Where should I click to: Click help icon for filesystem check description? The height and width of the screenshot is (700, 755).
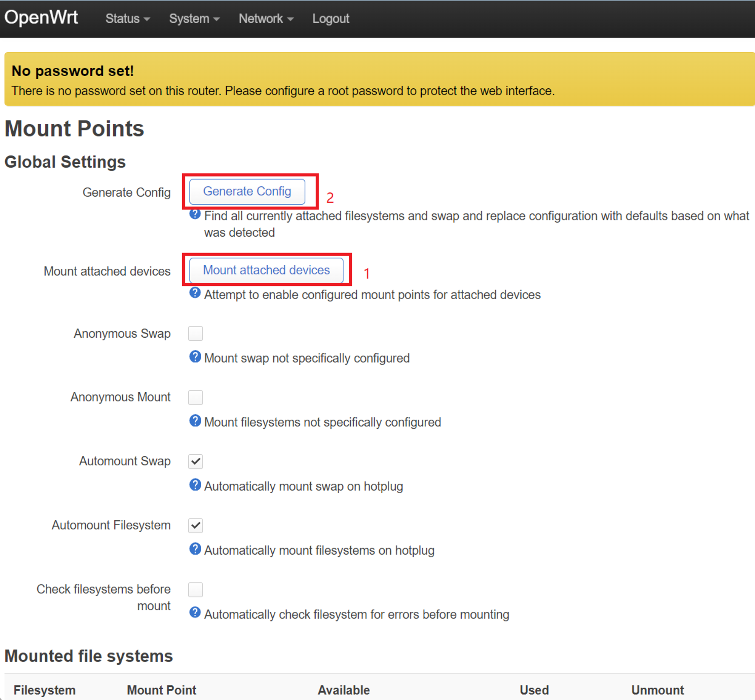[195, 612]
